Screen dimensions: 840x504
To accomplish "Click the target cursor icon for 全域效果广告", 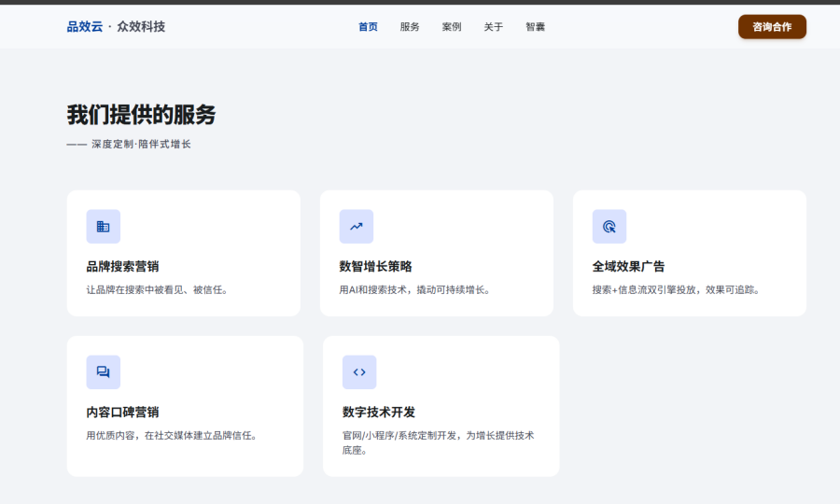I will pos(609,227).
